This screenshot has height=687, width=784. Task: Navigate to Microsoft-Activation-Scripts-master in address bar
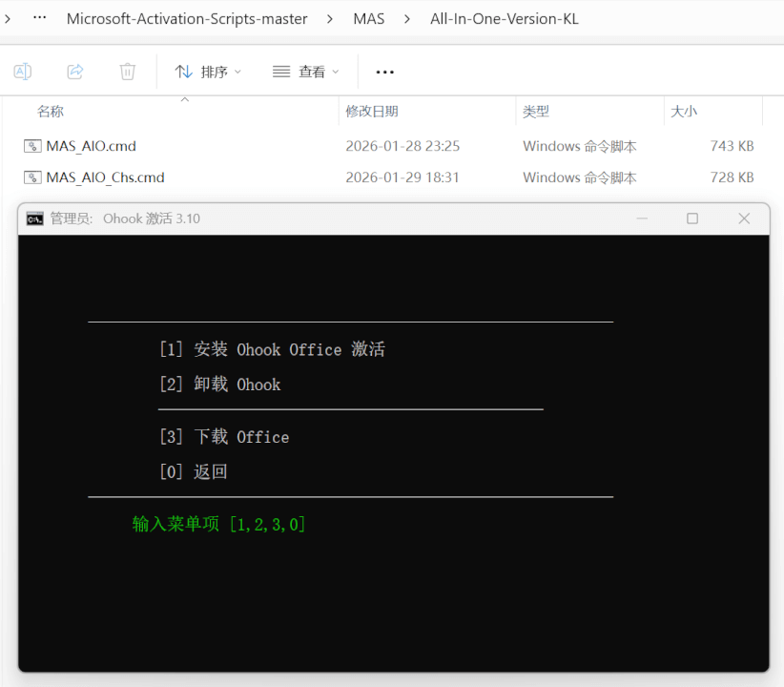[187, 19]
